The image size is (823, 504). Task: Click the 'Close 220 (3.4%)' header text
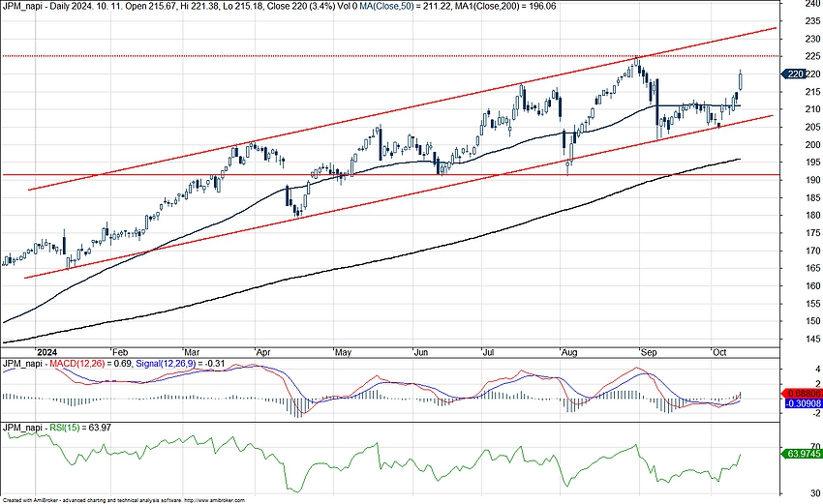(302, 6)
